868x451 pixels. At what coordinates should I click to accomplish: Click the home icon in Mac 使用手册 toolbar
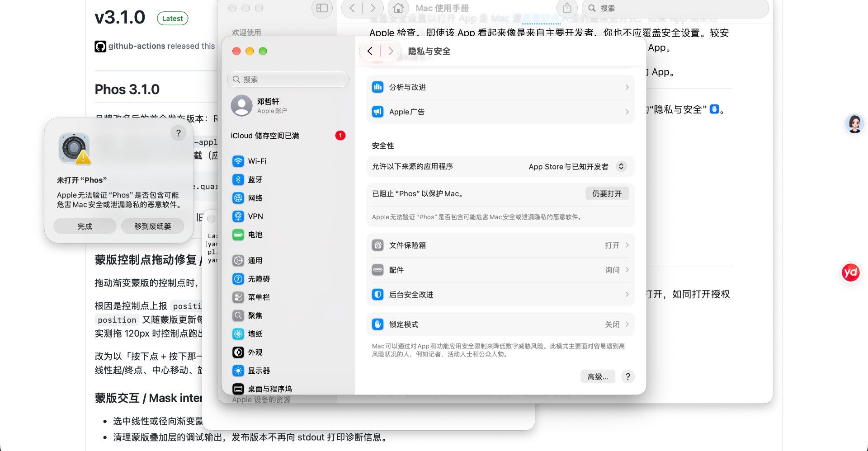pyautogui.click(x=398, y=8)
